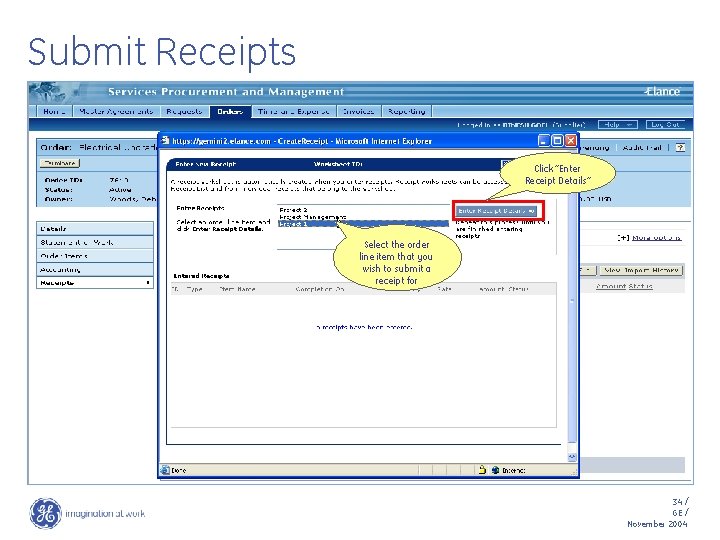720x540 pixels.
Task: Maximize the CreateReceipt popup window
Action: pos(557,141)
